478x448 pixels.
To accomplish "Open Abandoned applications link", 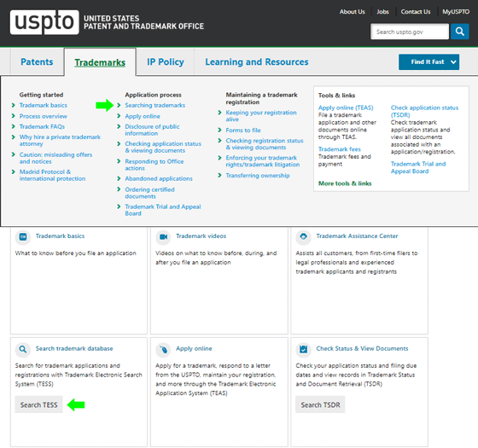I will click(x=159, y=178).
